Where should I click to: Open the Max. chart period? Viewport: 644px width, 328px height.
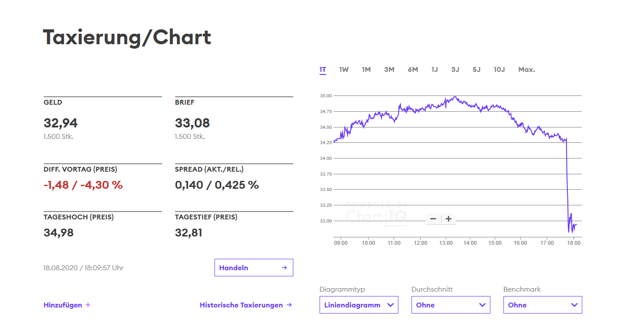click(x=526, y=69)
